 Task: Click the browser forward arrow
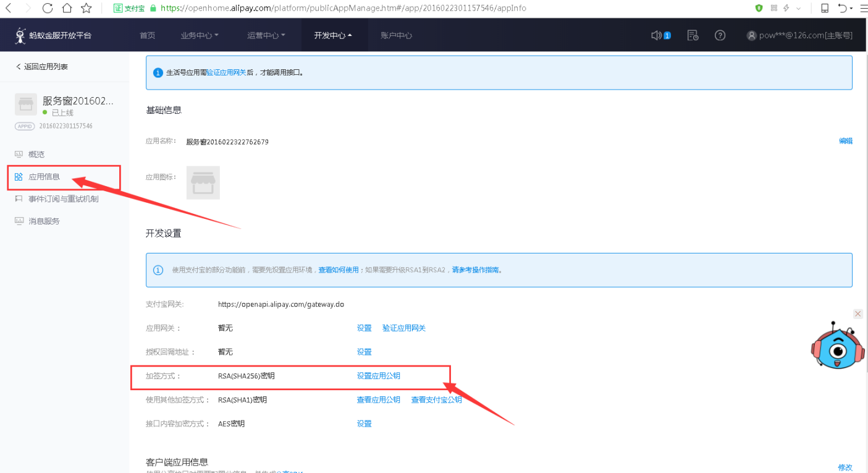28,8
